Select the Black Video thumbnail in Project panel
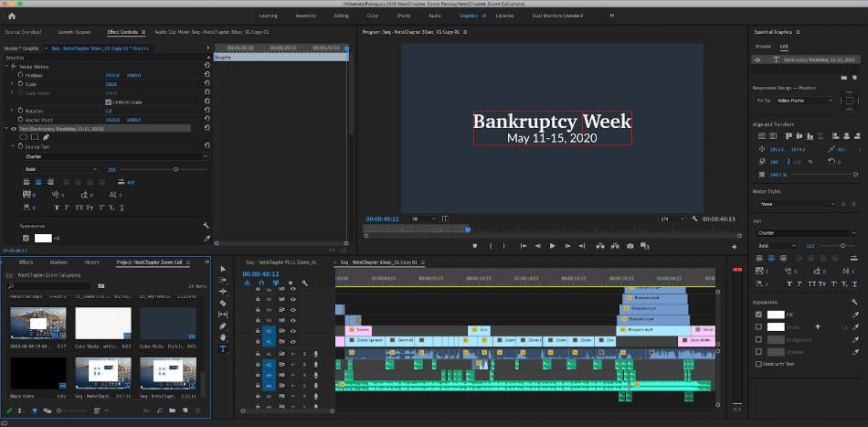Image resolution: width=868 pixels, height=427 pixels. (x=38, y=373)
